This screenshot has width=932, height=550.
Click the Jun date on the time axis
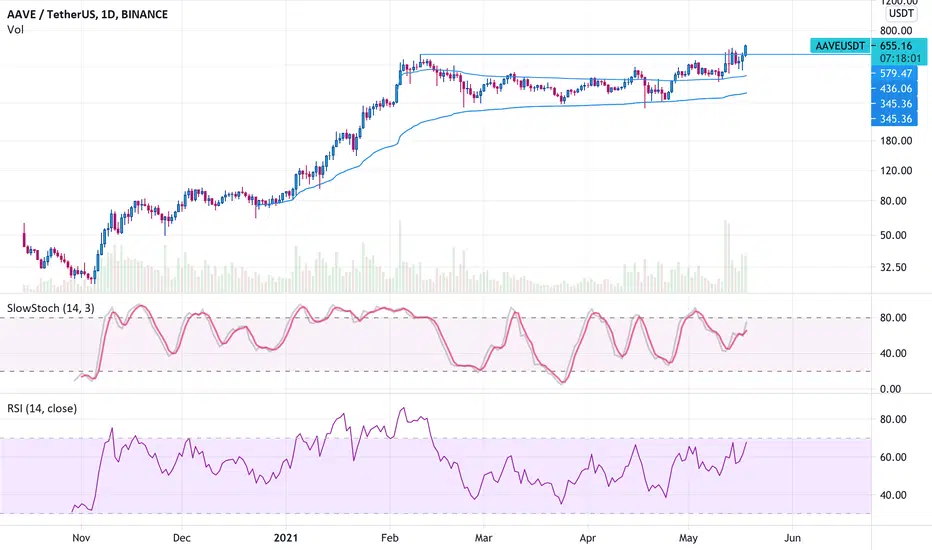pyautogui.click(x=792, y=538)
